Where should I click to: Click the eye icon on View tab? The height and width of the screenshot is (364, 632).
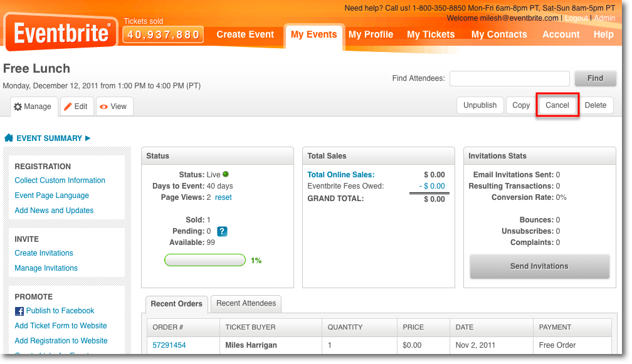[x=103, y=107]
